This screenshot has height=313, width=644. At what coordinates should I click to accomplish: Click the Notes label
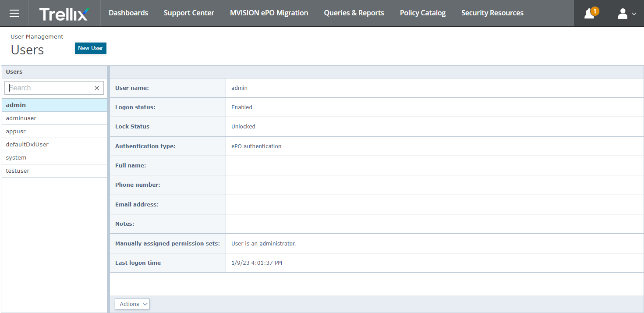125,224
